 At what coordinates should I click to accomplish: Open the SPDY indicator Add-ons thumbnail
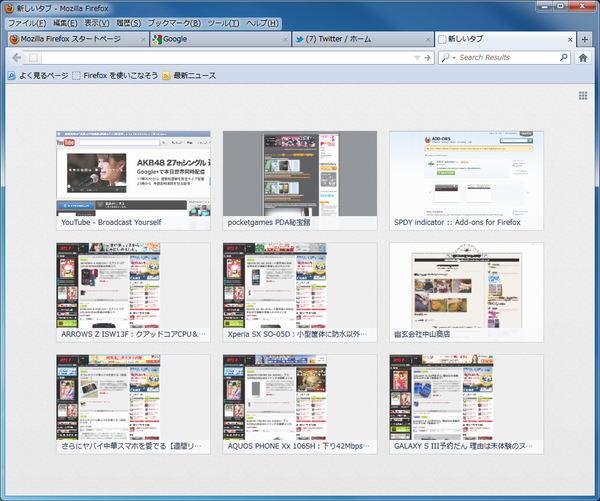pos(466,181)
